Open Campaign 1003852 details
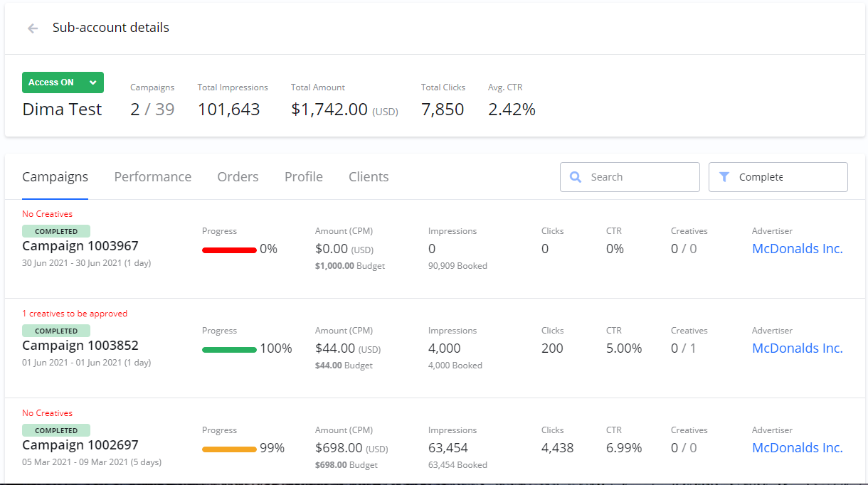The image size is (868, 485). click(x=80, y=346)
